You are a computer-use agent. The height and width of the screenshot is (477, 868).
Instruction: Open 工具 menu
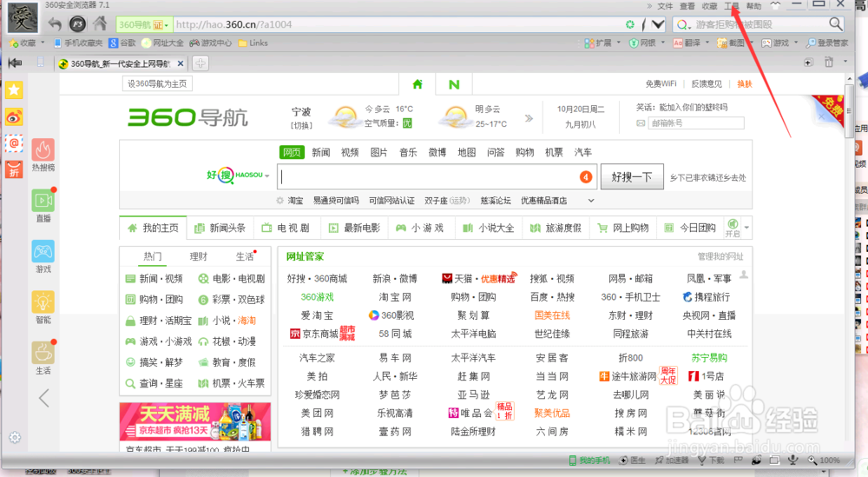click(x=731, y=6)
